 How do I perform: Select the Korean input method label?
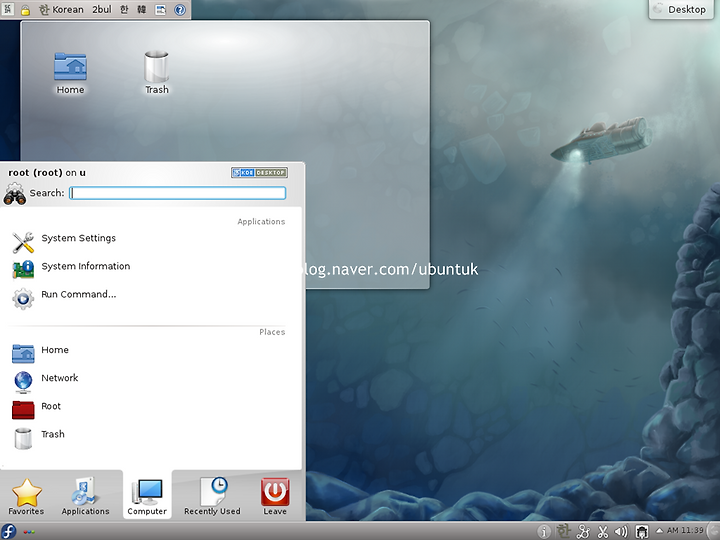tap(61, 9)
